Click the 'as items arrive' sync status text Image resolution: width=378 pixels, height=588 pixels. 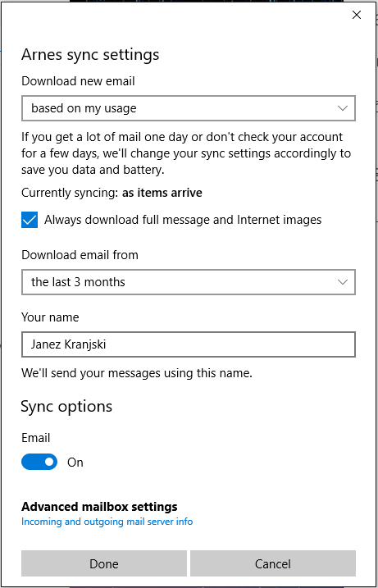coord(162,193)
